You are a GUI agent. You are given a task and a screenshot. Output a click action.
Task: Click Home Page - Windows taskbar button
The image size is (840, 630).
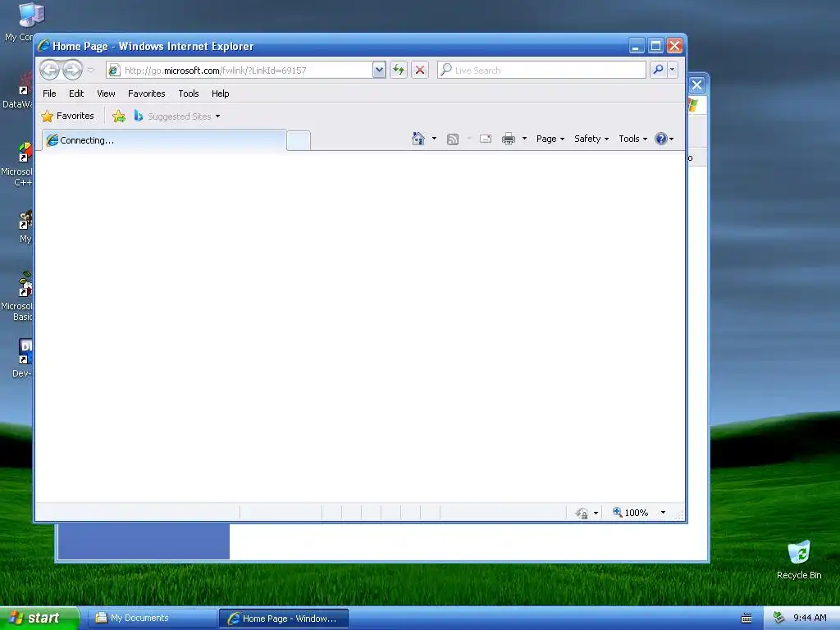(284, 619)
